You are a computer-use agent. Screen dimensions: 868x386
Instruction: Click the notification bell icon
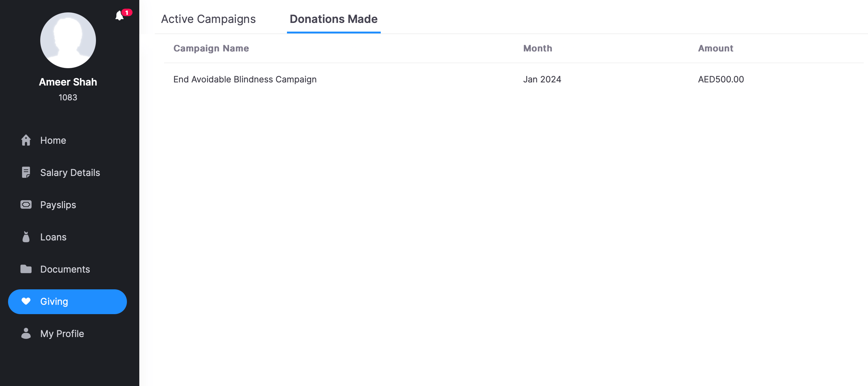coord(119,16)
